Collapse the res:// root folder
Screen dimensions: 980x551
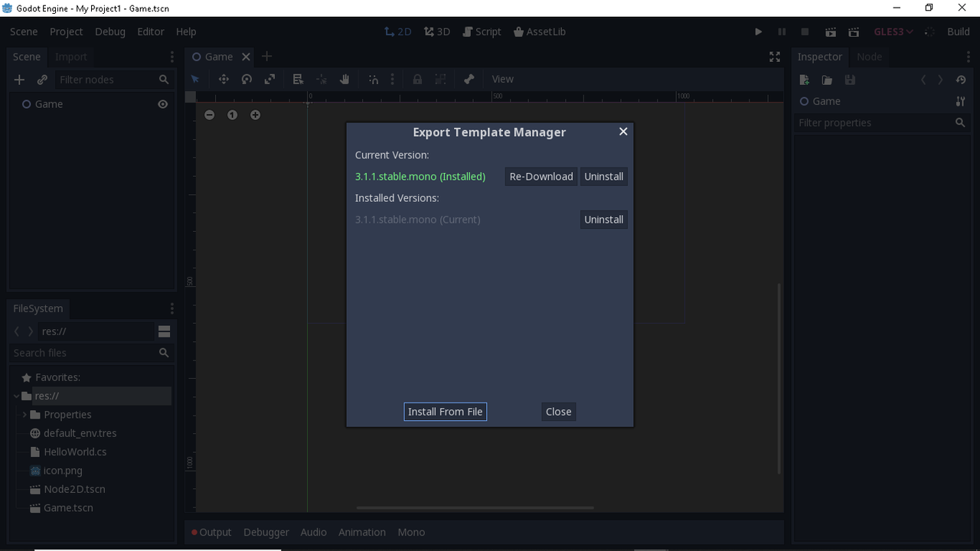(17, 396)
